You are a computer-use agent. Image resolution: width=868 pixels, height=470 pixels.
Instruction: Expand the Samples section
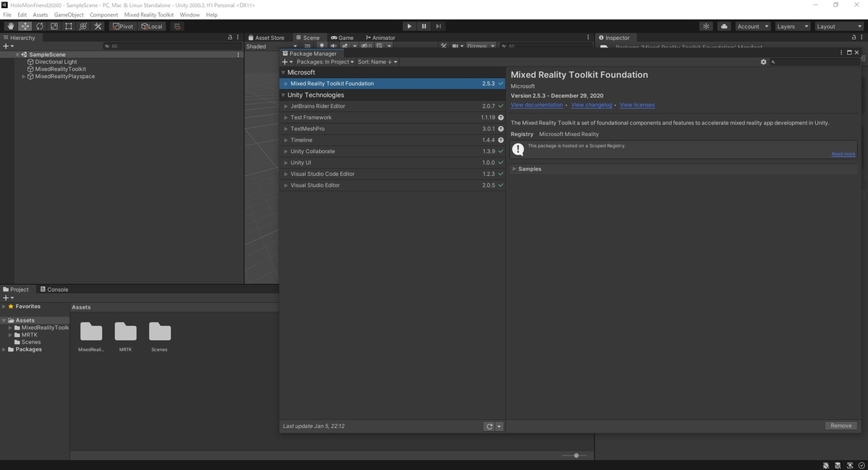click(514, 169)
